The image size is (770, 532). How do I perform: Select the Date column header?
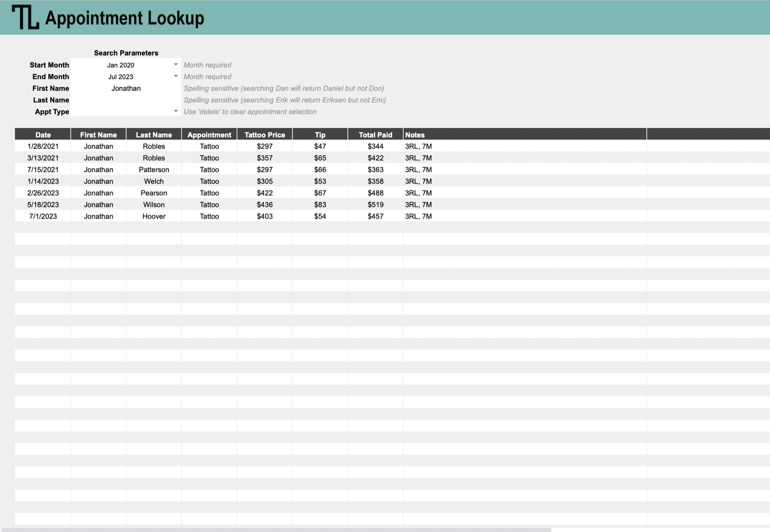coord(43,135)
